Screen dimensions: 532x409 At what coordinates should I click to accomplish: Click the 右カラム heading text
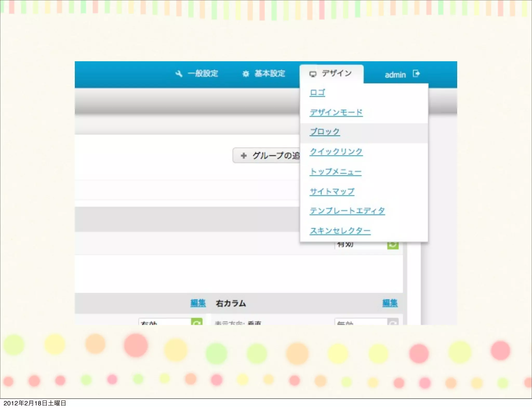point(231,303)
